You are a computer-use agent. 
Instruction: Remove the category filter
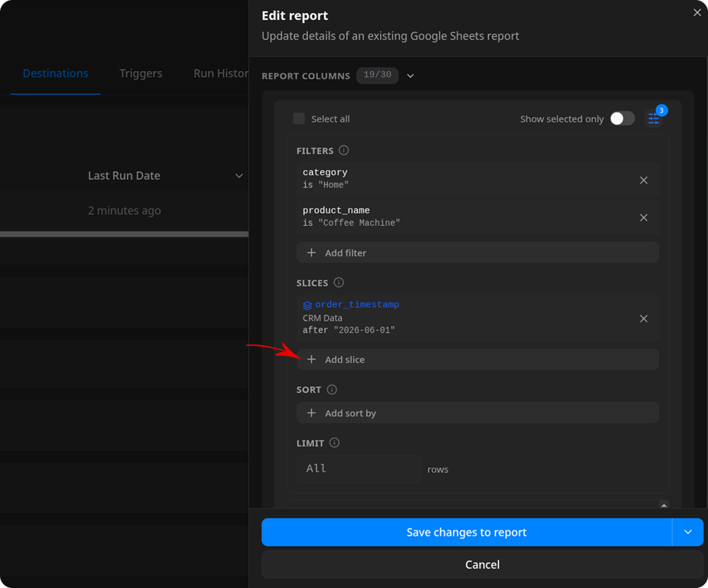pos(644,180)
